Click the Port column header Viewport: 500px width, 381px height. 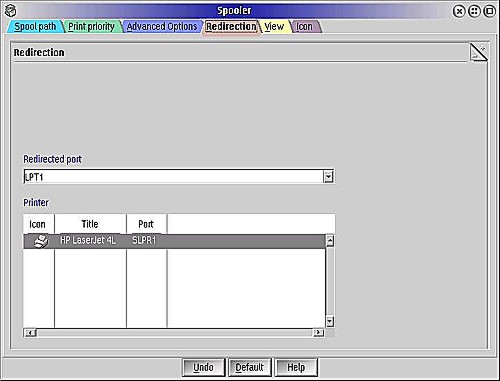click(x=146, y=224)
